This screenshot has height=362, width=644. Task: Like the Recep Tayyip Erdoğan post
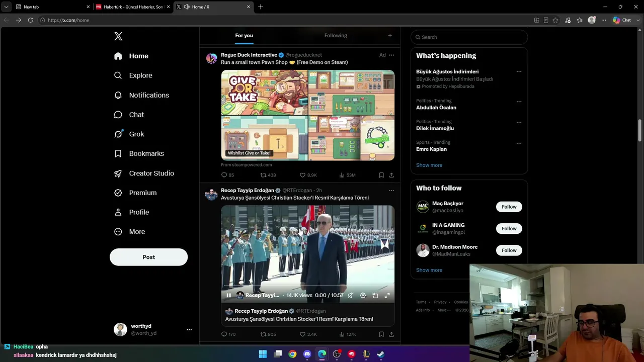[308, 334]
